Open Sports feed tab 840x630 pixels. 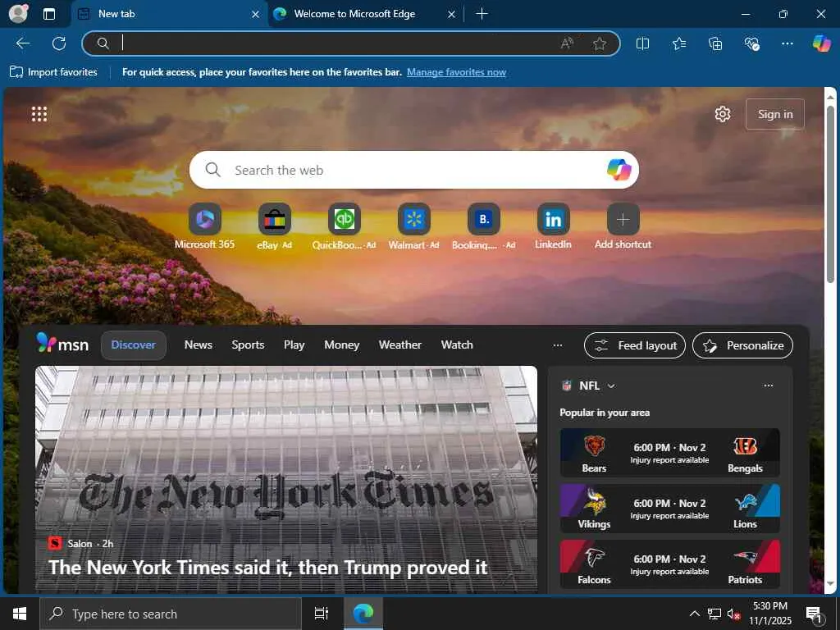[x=248, y=345]
